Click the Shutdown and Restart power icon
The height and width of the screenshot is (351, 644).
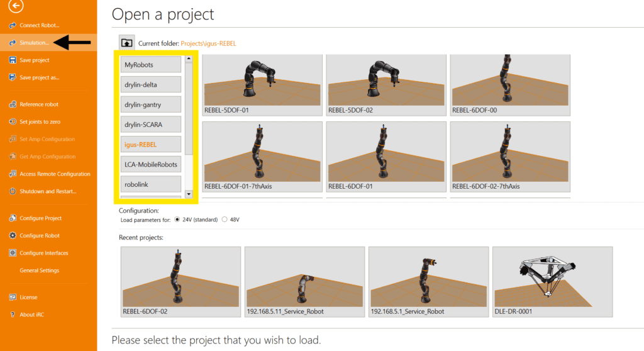tap(13, 191)
